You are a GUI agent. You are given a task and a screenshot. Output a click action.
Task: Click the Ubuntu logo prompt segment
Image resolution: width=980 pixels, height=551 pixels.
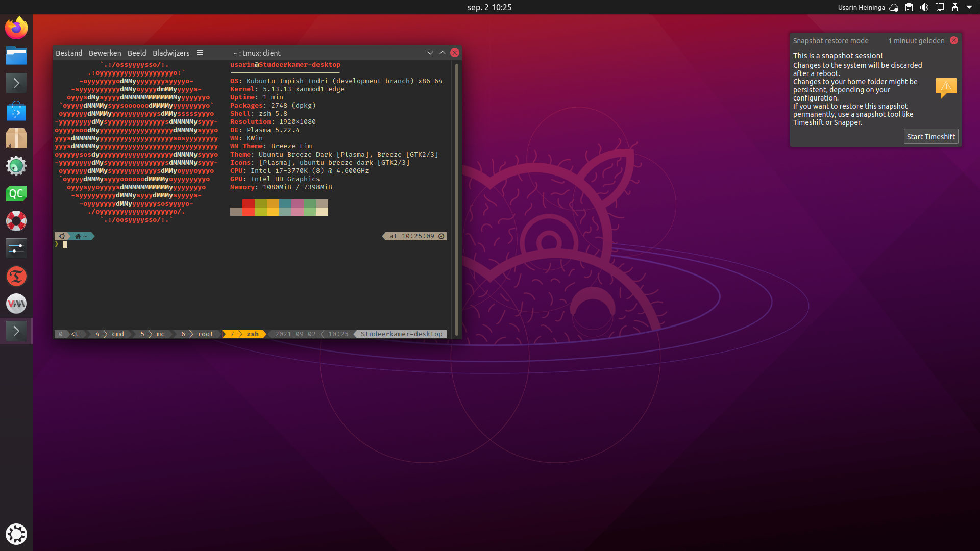pos(62,236)
